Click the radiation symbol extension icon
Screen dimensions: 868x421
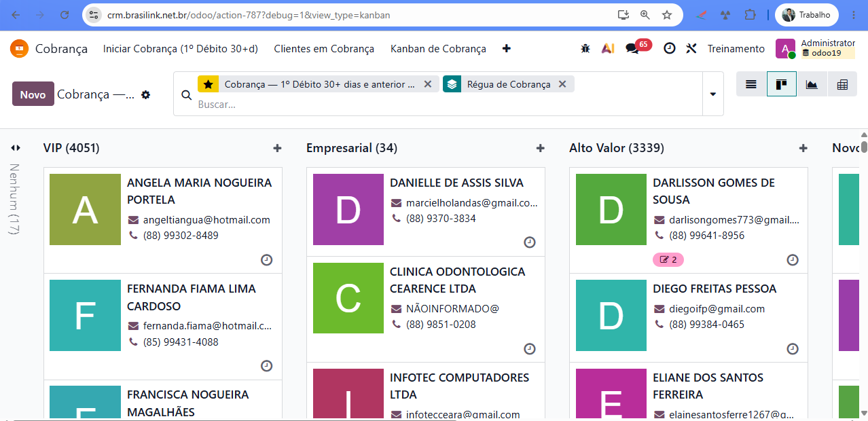coord(725,15)
